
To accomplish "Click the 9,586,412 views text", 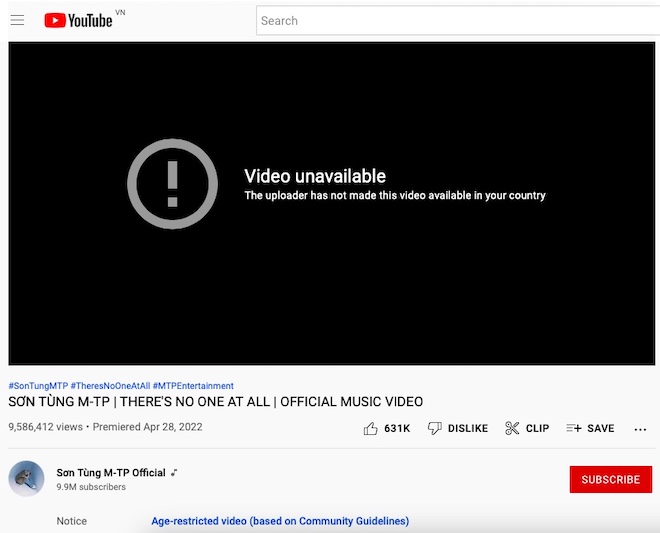I will [45, 427].
